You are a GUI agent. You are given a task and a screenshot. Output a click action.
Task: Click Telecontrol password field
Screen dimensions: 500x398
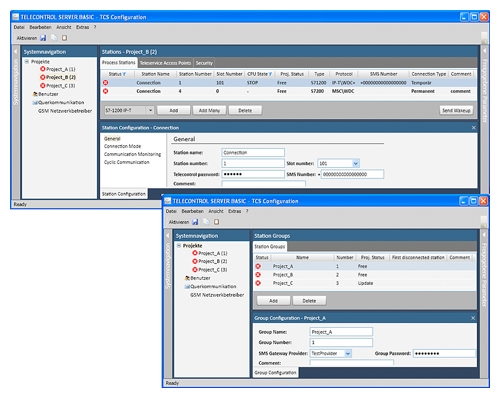tap(253, 174)
